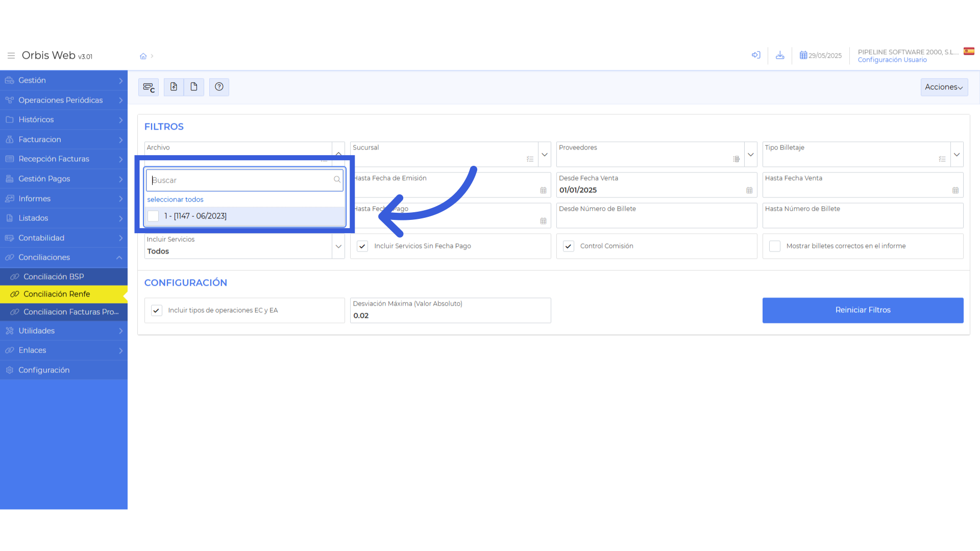980x551 pixels.
Task: Expand the Proveedores dropdown
Action: click(751, 155)
